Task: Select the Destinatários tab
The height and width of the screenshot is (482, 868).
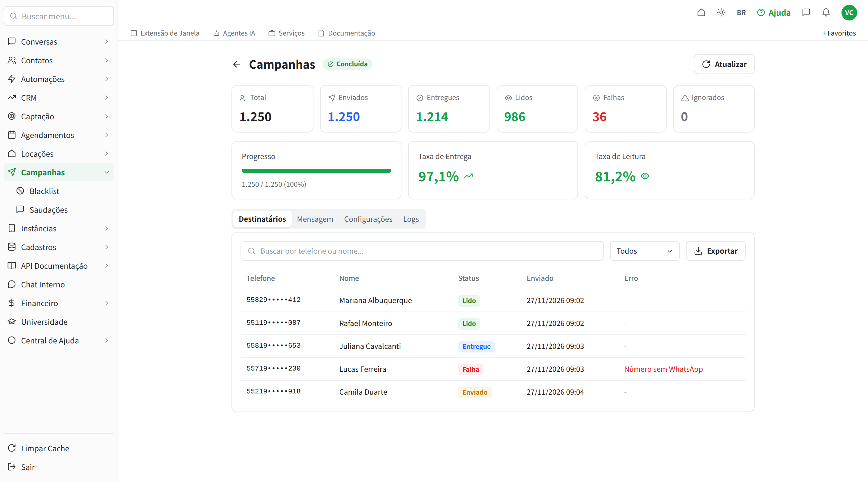Action: pos(262,219)
